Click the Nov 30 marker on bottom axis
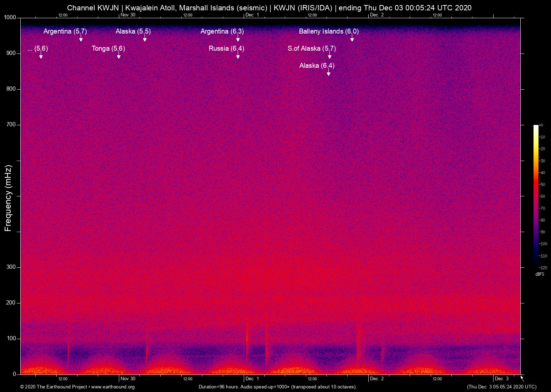The image size is (551, 392). pos(128,379)
